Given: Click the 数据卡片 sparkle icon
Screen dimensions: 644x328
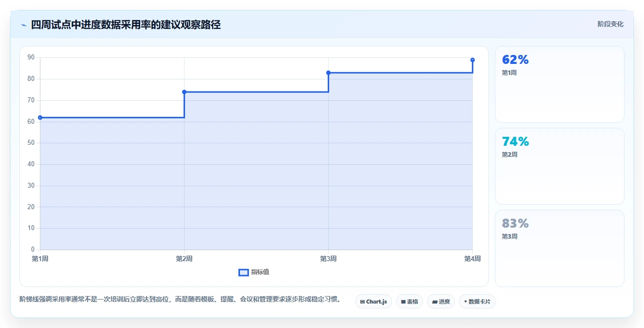Looking at the screenshot, I should (465, 302).
